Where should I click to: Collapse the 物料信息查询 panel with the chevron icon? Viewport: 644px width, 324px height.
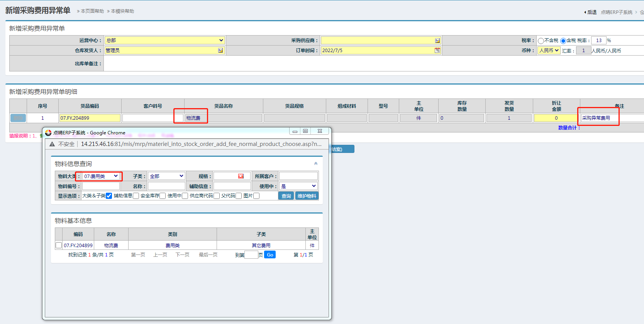[316, 164]
